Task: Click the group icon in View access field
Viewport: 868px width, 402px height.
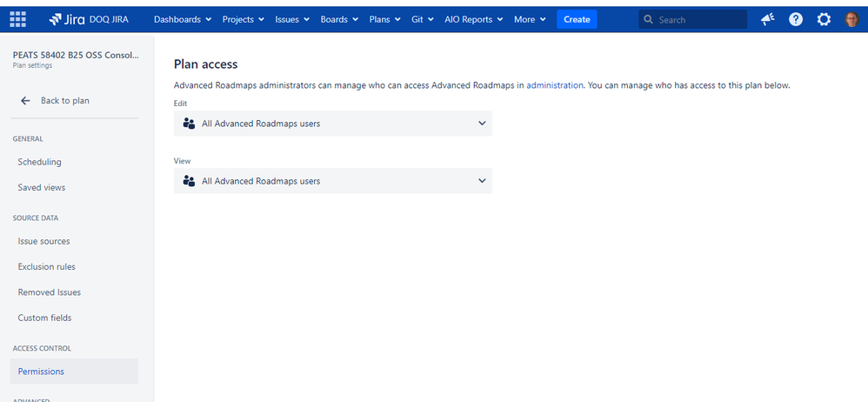Action: [x=189, y=181]
